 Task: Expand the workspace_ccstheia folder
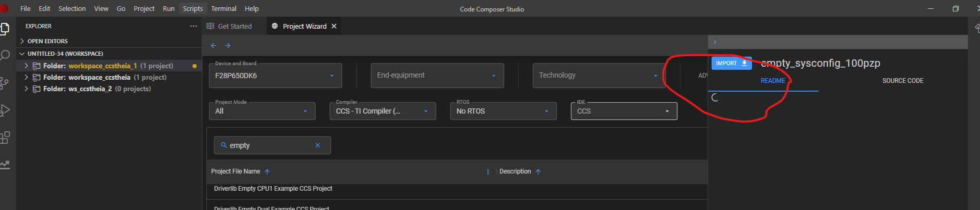coord(26,77)
